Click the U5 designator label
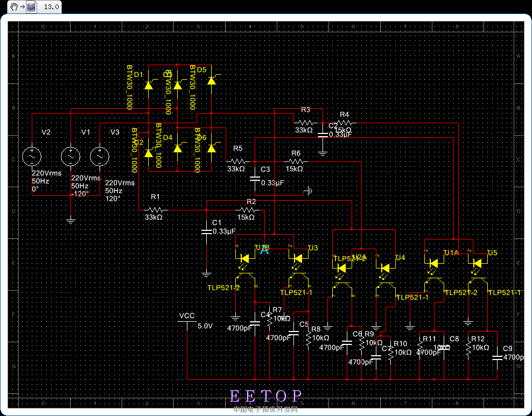 point(492,252)
